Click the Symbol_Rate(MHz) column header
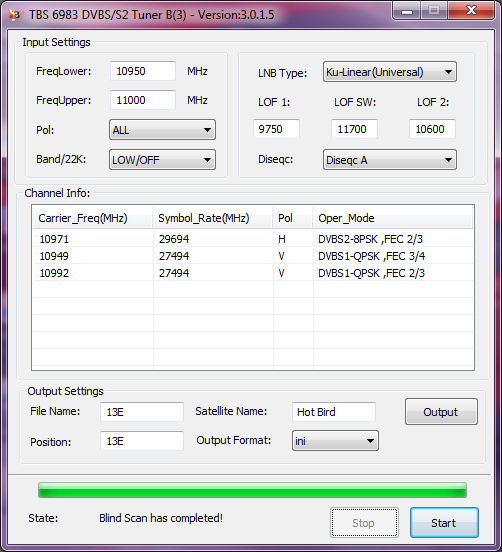Screen dimensions: 502x552 click(213, 218)
